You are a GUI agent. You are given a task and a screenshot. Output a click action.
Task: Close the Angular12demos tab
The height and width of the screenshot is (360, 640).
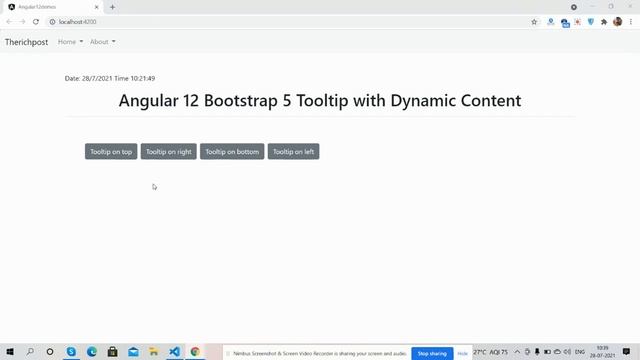tap(97, 7)
